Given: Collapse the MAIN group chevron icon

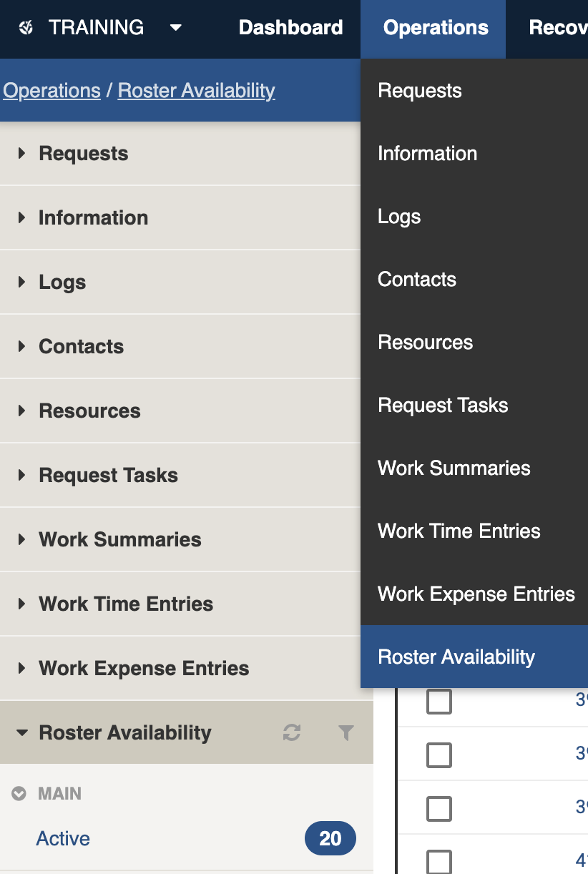Looking at the screenshot, I should 19,794.
